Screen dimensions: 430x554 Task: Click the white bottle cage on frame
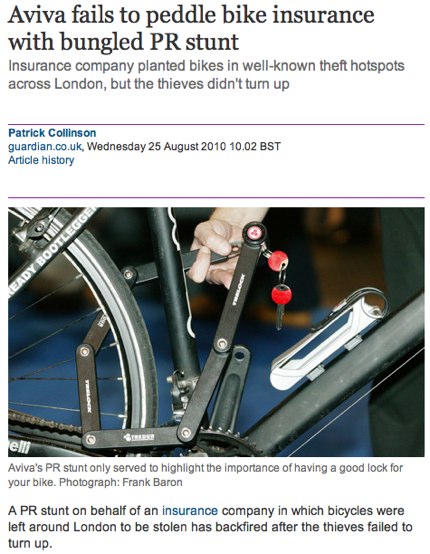click(x=328, y=339)
